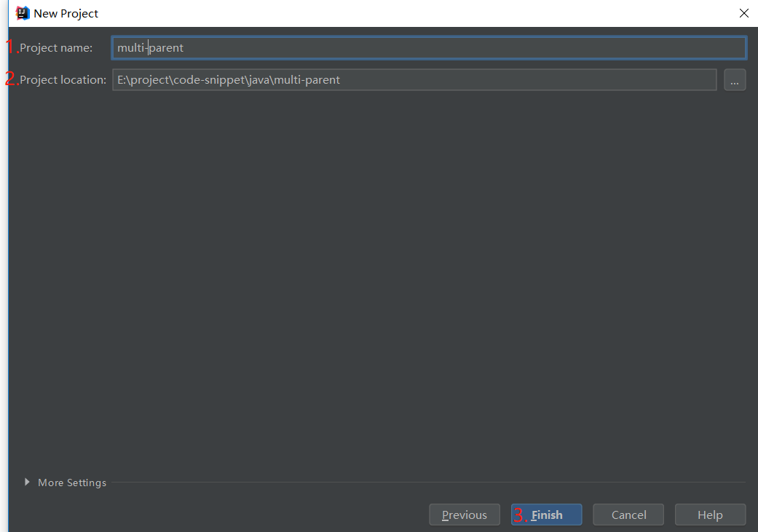Click the "New Project" window title text

66,13
